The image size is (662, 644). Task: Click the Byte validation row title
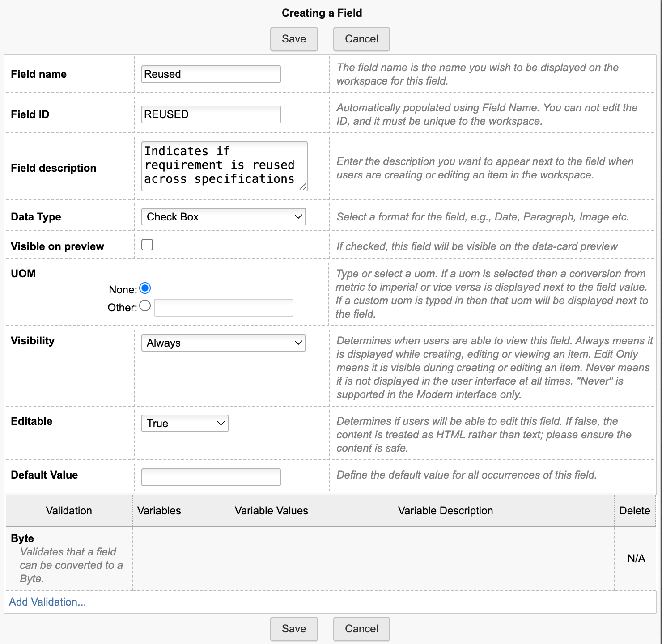coord(22,538)
